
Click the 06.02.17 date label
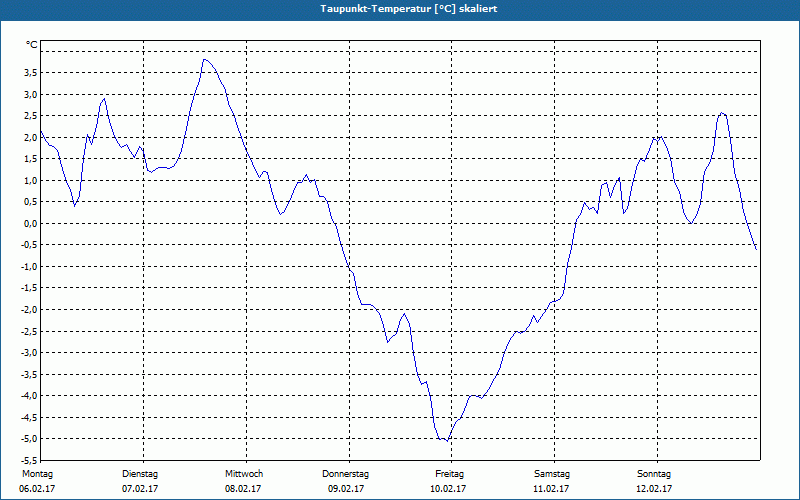tap(37, 489)
